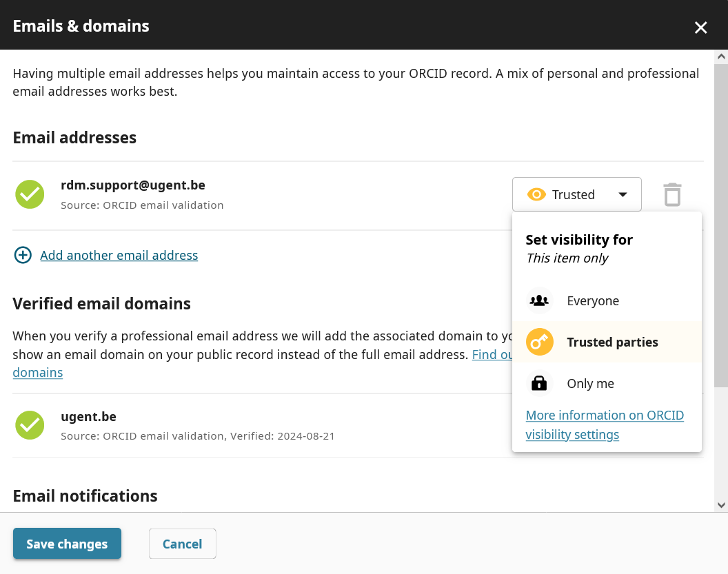
Task: Click the orange eye visibility icon
Action: point(536,194)
